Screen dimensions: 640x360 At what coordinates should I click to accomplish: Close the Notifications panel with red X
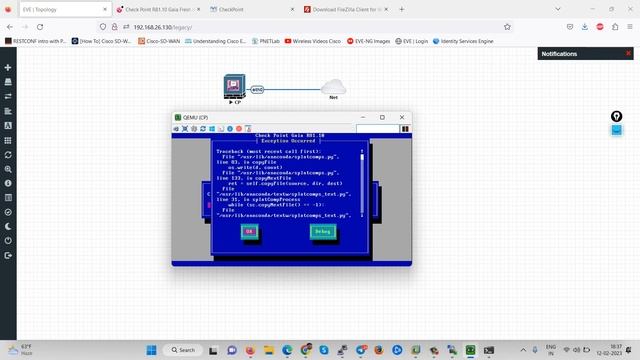click(x=628, y=53)
